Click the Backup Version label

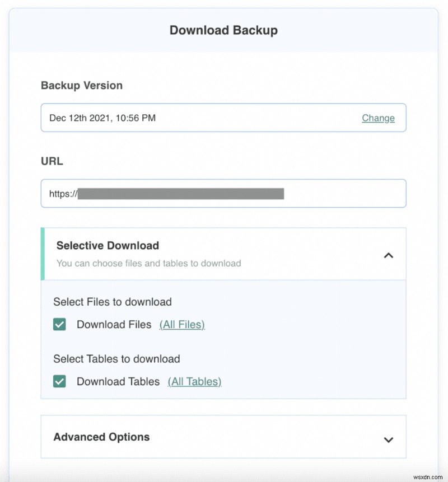click(82, 86)
